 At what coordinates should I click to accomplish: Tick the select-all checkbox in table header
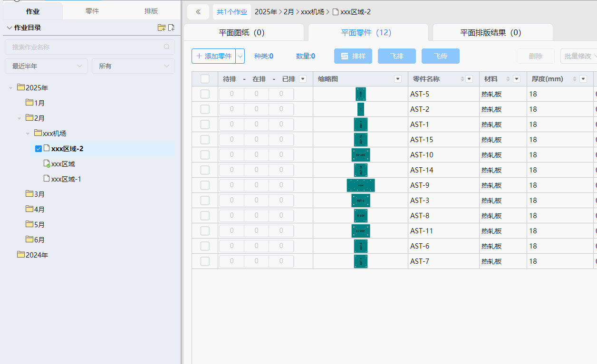(x=205, y=79)
